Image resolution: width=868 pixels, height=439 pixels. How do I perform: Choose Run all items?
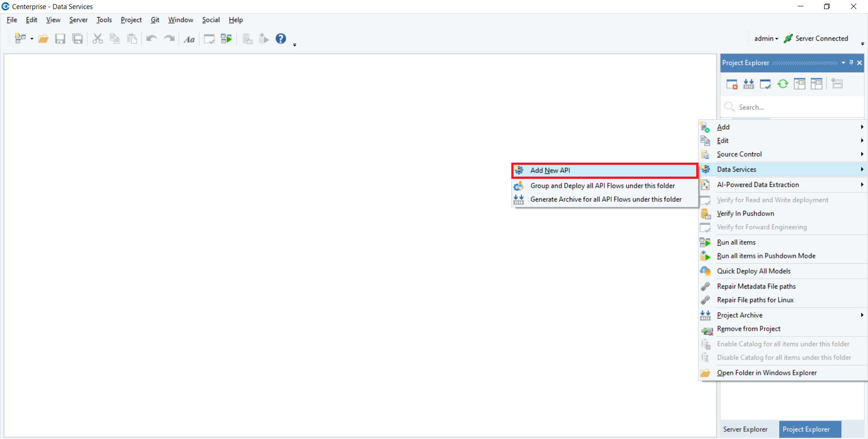tap(783, 242)
